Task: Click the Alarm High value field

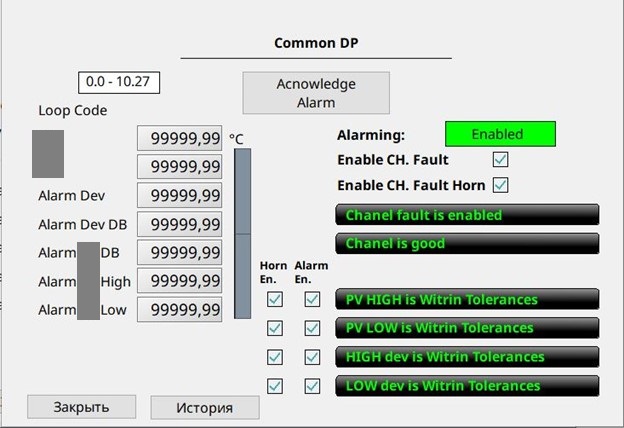Action: tap(179, 281)
